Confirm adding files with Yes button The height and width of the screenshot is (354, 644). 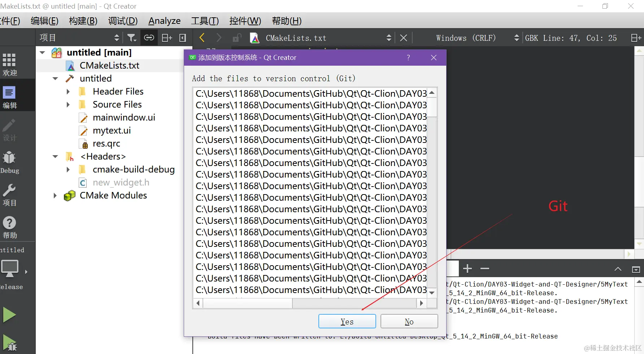click(347, 321)
